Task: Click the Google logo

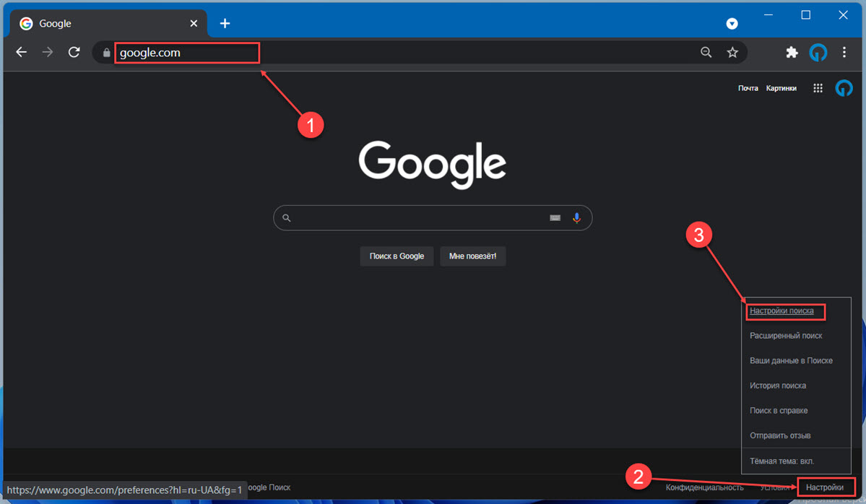Action: coord(433,164)
